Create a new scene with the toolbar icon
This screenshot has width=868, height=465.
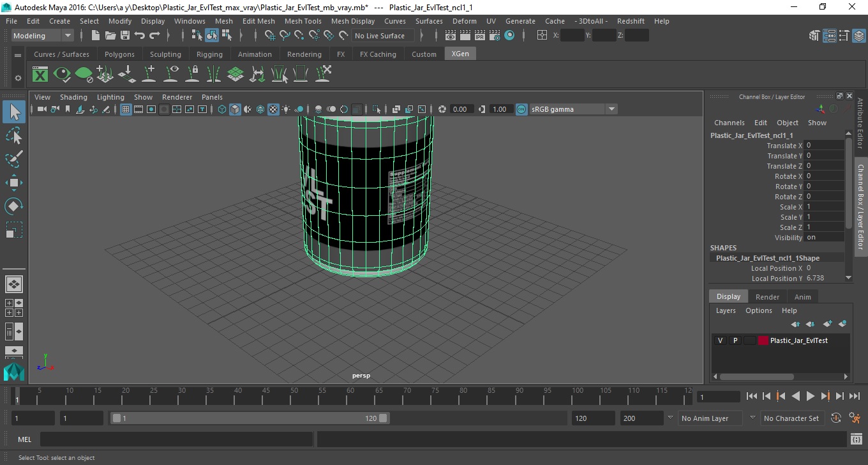(x=96, y=36)
